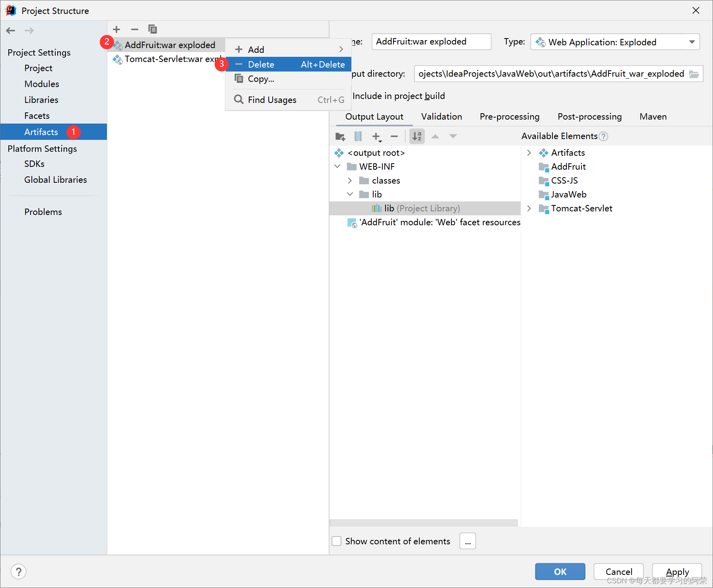This screenshot has width=713, height=588.
Task: Open Global Libraries in sidebar
Action: [x=56, y=180]
